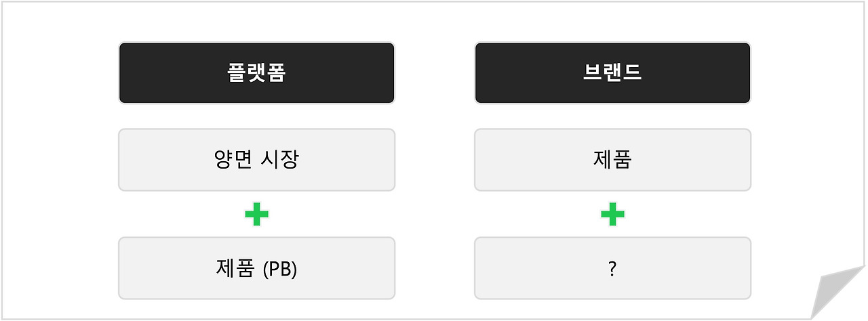Screen dimensions: 868x321
Task: Click the empty left edge of the 양면 시장 box
Action: (x=156, y=160)
